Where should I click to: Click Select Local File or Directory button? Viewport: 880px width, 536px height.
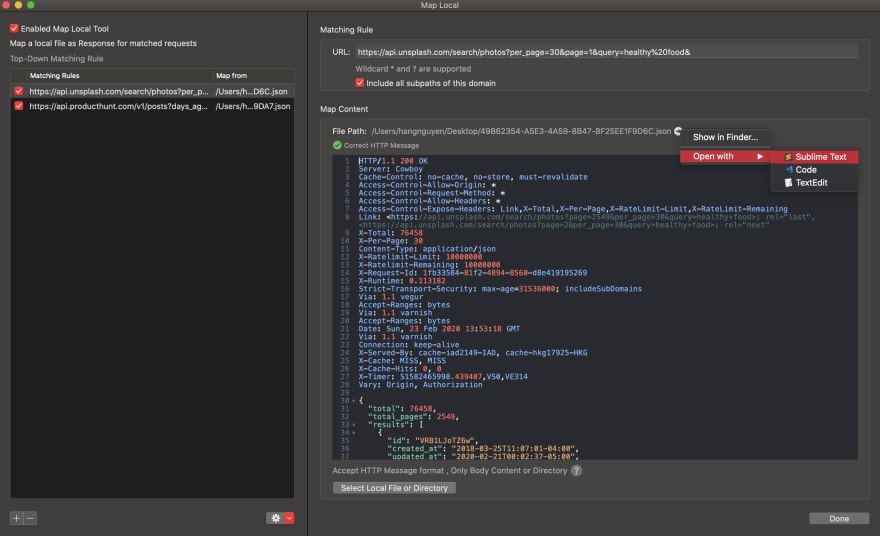(394, 488)
